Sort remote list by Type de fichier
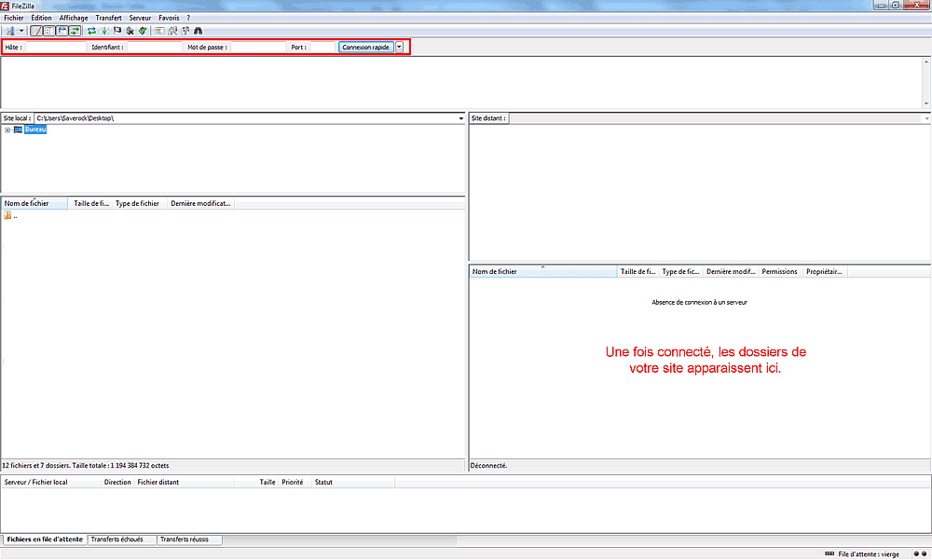This screenshot has width=932, height=560. tap(680, 272)
